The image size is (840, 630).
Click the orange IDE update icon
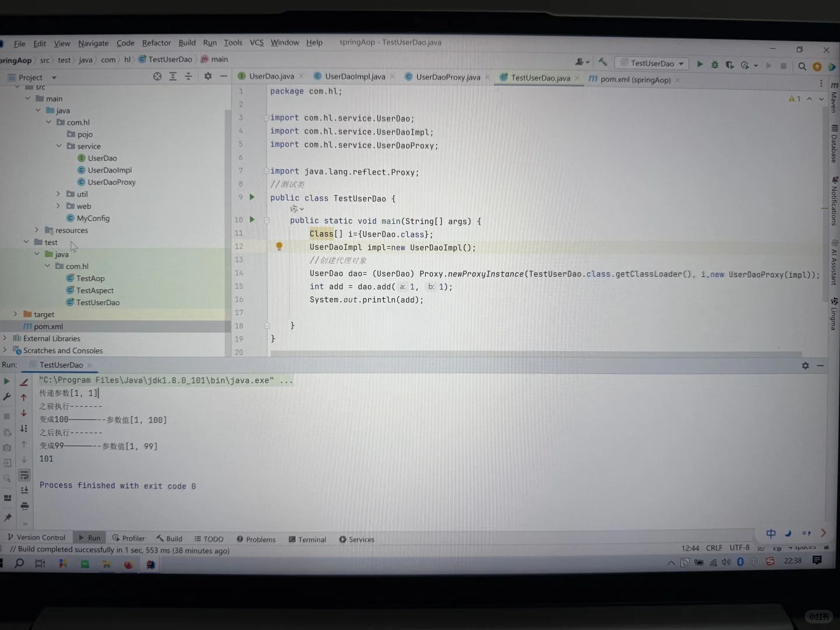coord(817,67)
